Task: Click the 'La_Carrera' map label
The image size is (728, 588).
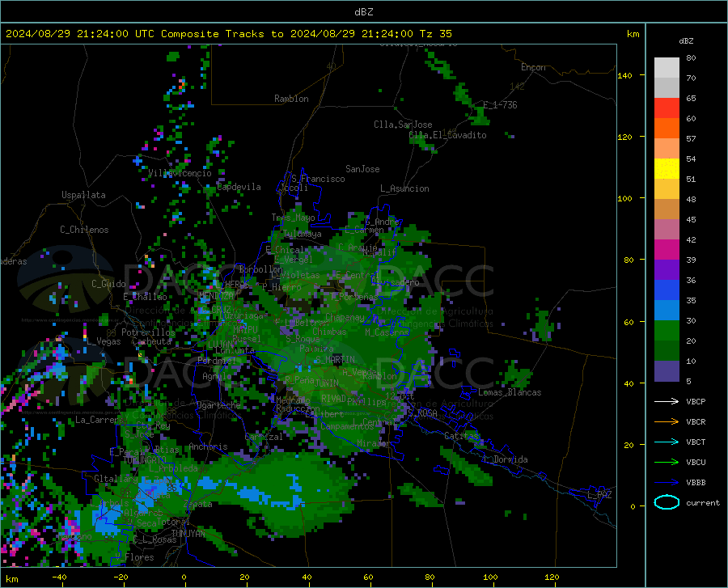Action: point(97,420)
